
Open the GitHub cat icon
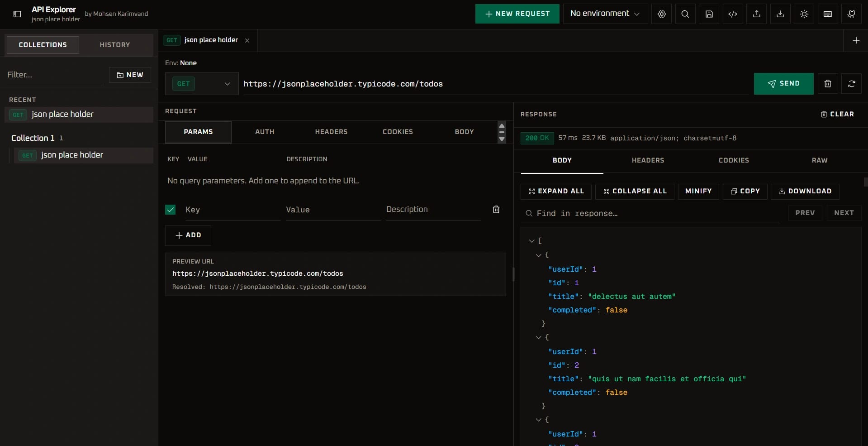[851, 14]
